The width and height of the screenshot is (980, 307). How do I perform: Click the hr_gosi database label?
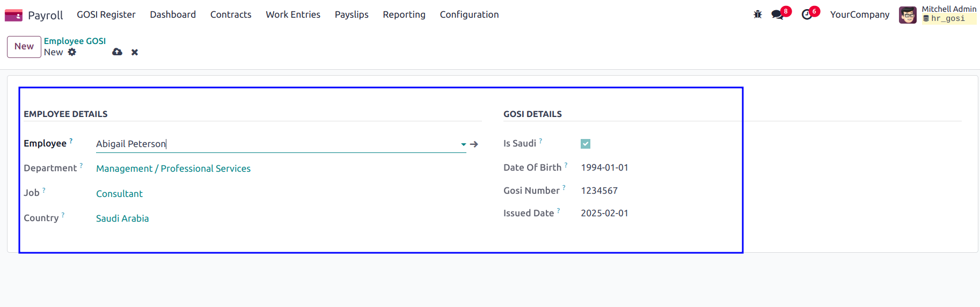coord(948,19)
